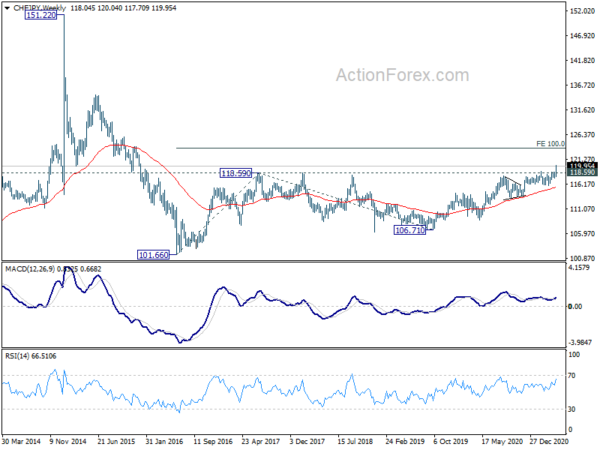Click the RSI 30 oversold level label
Viewport: 600px width, 450px height.
(572, 409)
